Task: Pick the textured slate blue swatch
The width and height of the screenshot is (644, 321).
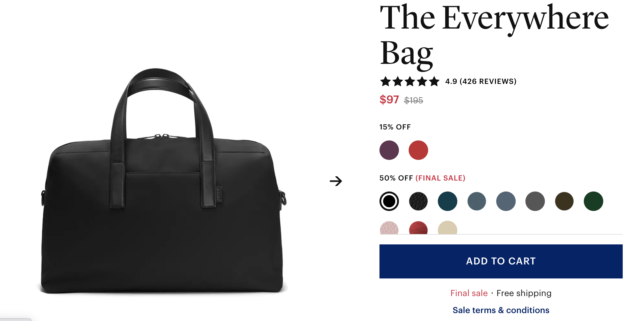Action: click(477, 201)
